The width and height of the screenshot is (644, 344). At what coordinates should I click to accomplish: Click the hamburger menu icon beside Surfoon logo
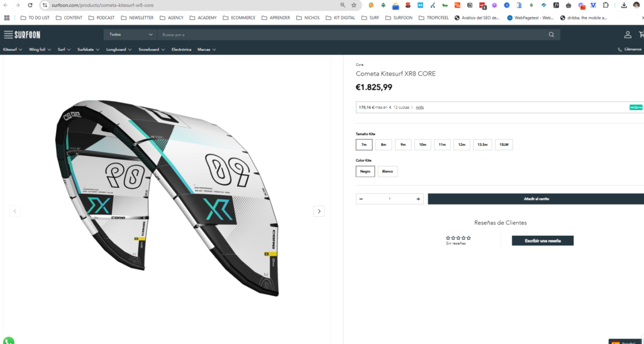8,35
